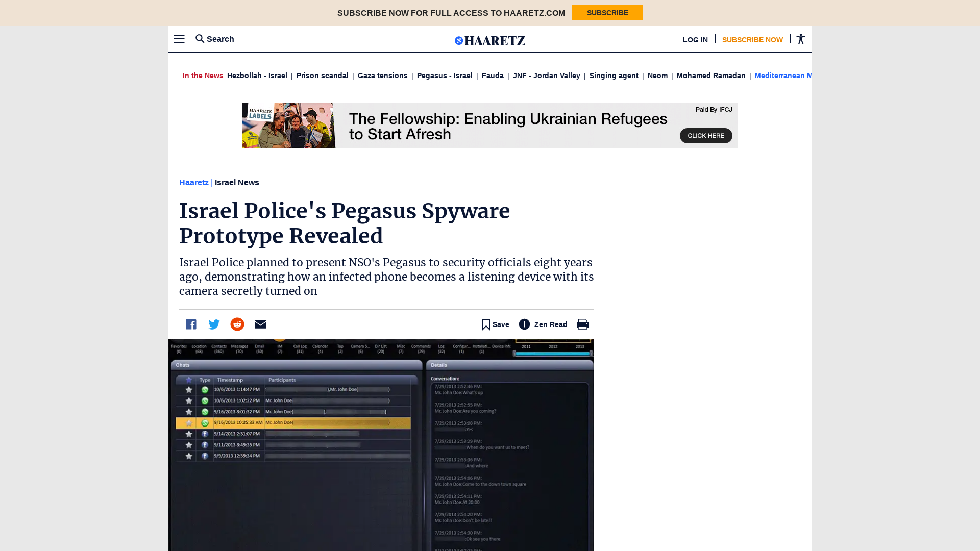Click SUBSCRIBE NOW next to log in
This screenshot has width=980, height=551.
752,39
